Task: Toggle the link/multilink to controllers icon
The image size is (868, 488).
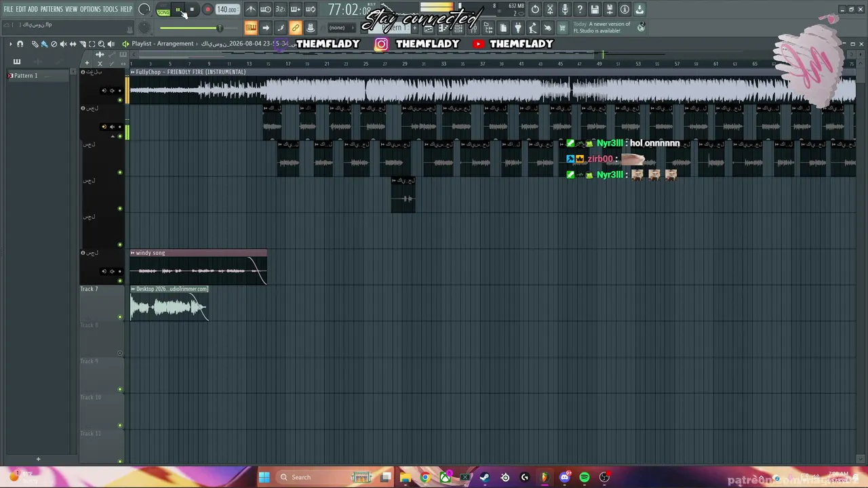Action: click(296, 28)
